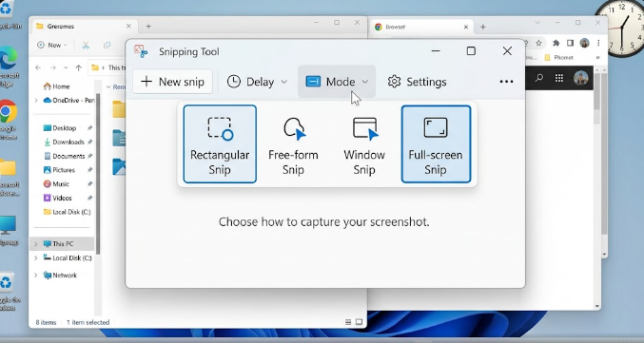The width and height of the screenshot is (644, 343).
Task: Open the Google apps grid icon
Action: point(559,78)
